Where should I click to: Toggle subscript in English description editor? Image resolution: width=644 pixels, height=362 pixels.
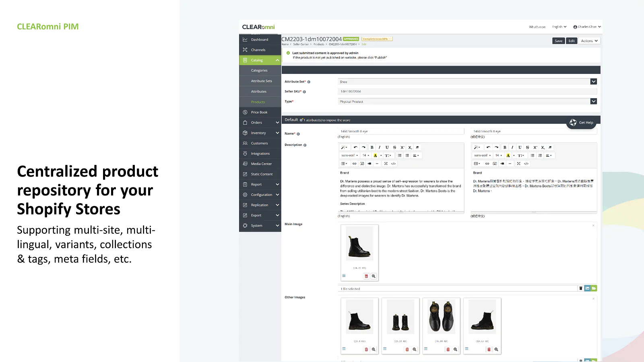(410, 147)
